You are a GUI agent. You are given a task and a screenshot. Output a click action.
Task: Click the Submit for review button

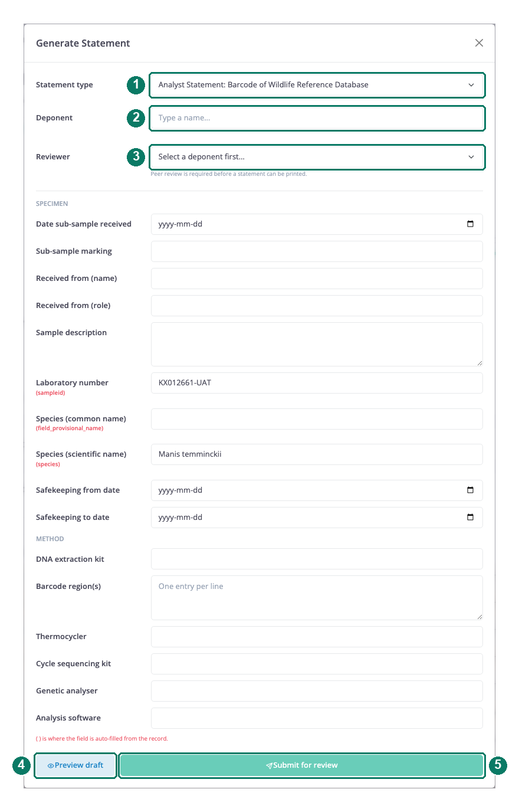(302, 765)
